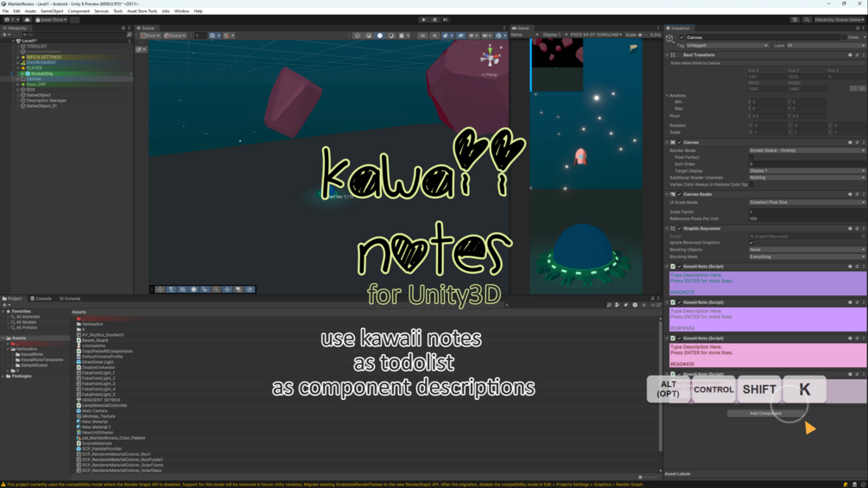Screen dimensions: 868x488
Task: Open the Undo History icon
Action: click(x=795, y=19)
